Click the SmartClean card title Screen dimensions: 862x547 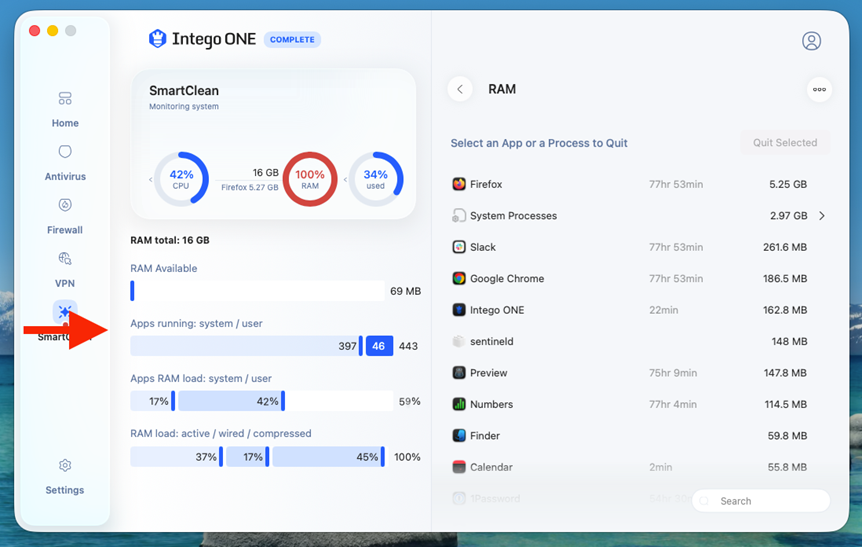pyautogui.click(x=184, y=91)
